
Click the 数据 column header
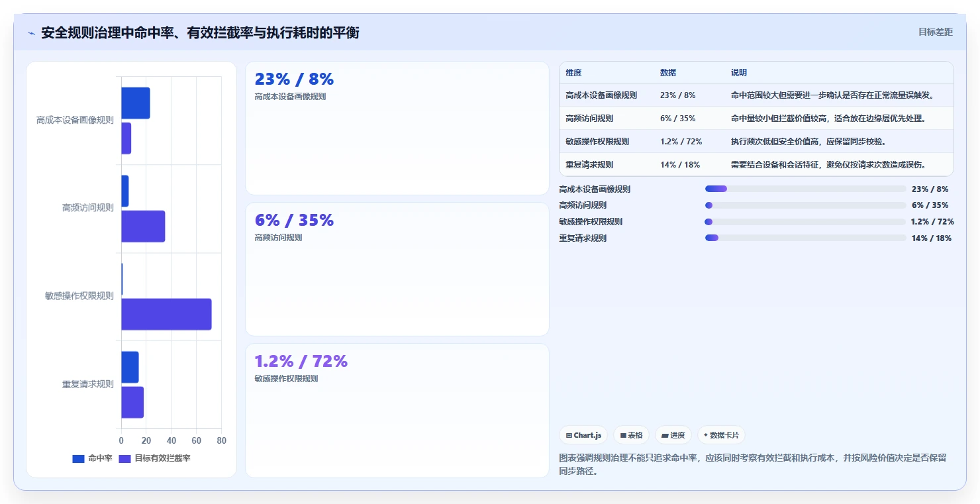668,73
